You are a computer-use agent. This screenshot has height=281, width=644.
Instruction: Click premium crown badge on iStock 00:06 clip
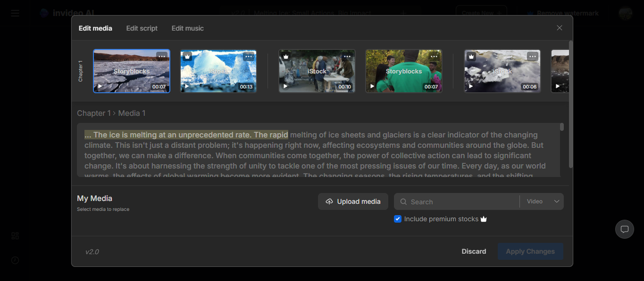pyautogui.click(x=471, y=56)
